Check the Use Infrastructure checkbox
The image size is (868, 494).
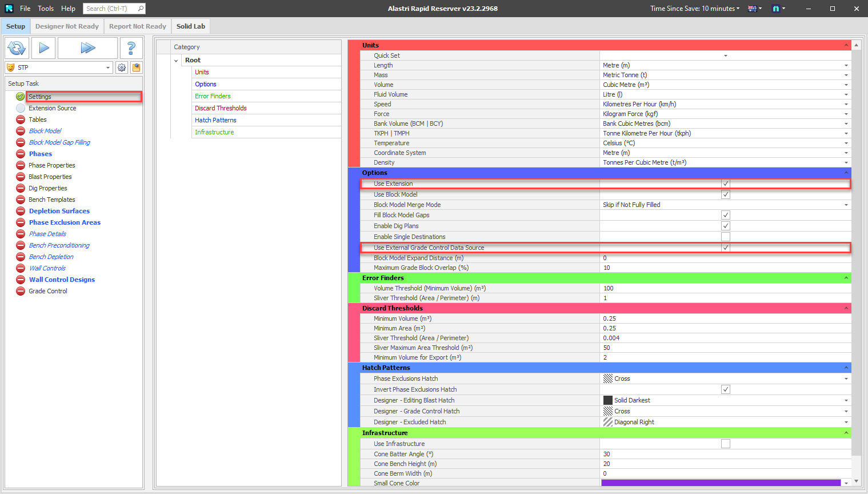click(x=725, y=444)
